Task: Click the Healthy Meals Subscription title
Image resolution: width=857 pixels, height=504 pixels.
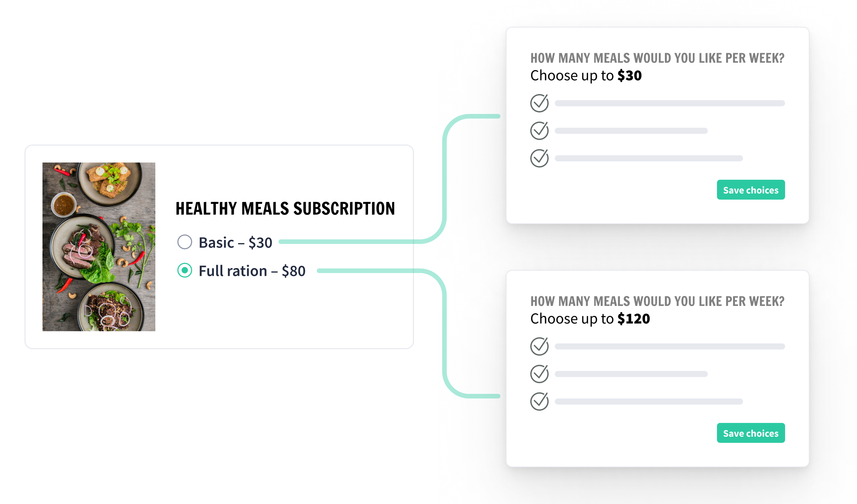Action: coord(285,208)
